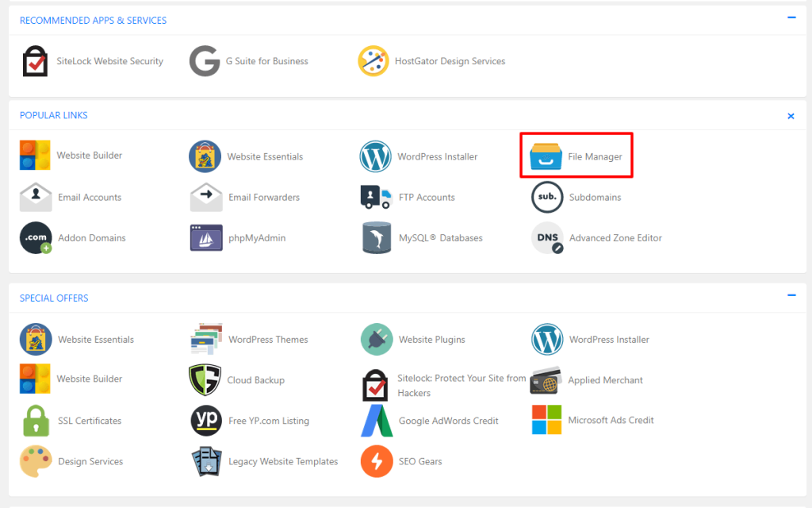This screenshot has width=812, height=508.
Task: Open the SiteLock Website Security icon
Action: pos(35,61)
